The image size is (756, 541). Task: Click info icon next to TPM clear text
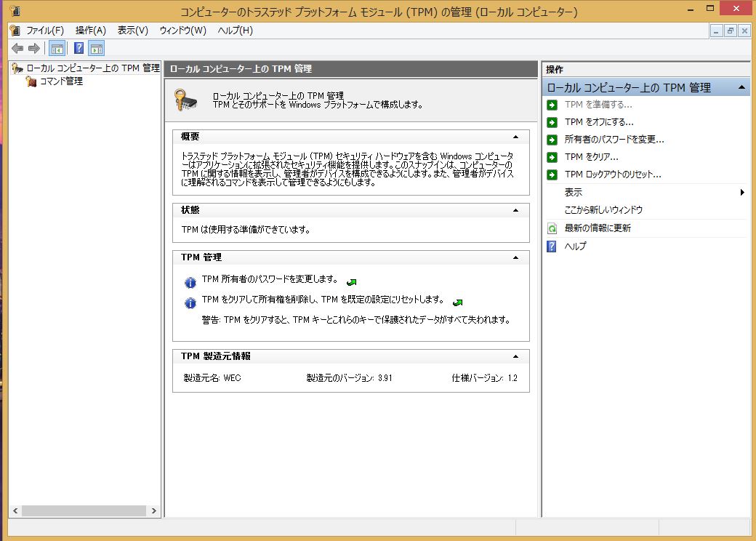click(x=190, y=302)
